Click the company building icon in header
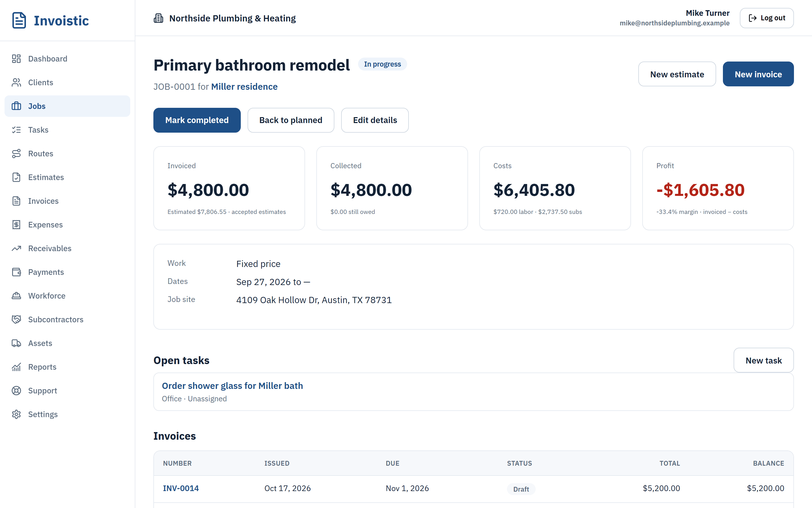This screenshot has width=812, height=508. (158, 18)
